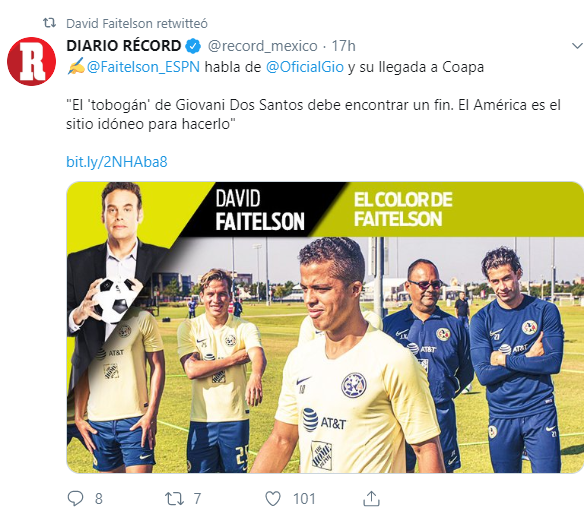Open the DIARIO RÉCORD profile name
584x513 pixels.
124,46
